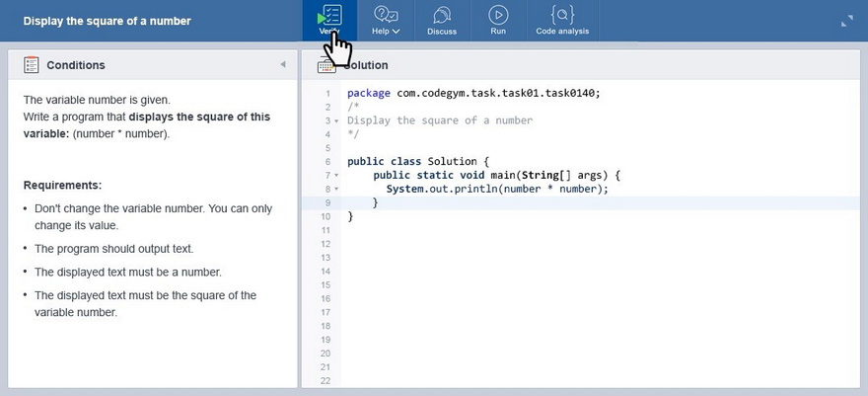Select the Conditions panel header label
The image size is (868, 396).
coord(76,65)
